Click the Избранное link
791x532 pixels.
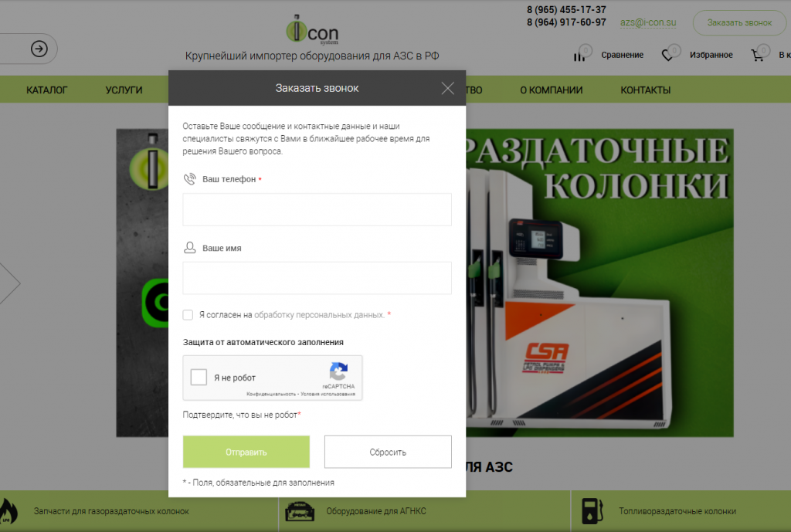711,55
